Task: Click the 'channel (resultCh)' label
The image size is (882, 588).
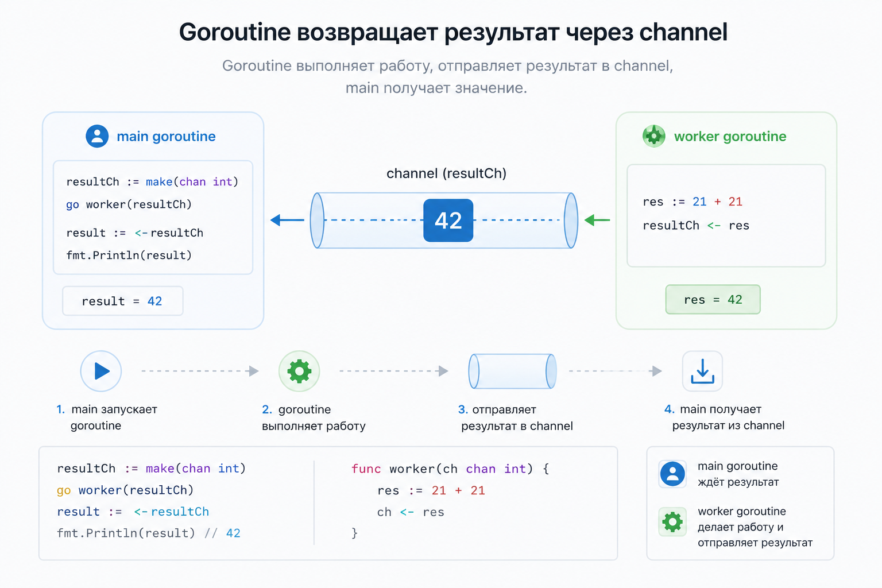Action: 446,173
